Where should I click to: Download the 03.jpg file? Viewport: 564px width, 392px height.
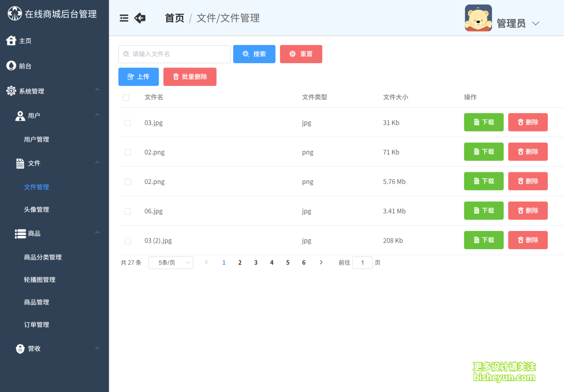click(x=484, y=122)
